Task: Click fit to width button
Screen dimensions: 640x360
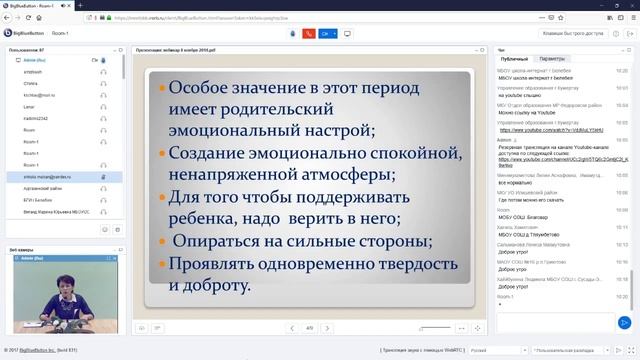Action: [462, 328]
